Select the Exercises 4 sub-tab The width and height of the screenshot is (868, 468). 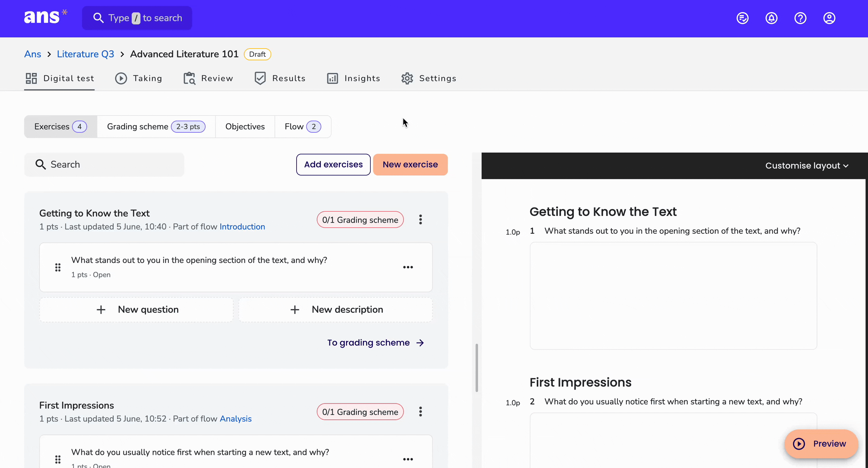click(x=61, y=126)
